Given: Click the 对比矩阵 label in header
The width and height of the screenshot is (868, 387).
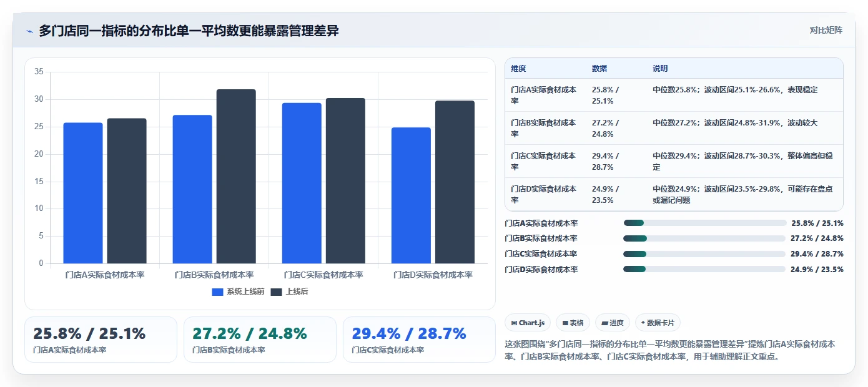Looking at the screenshot, I should (x=826, y=30).
